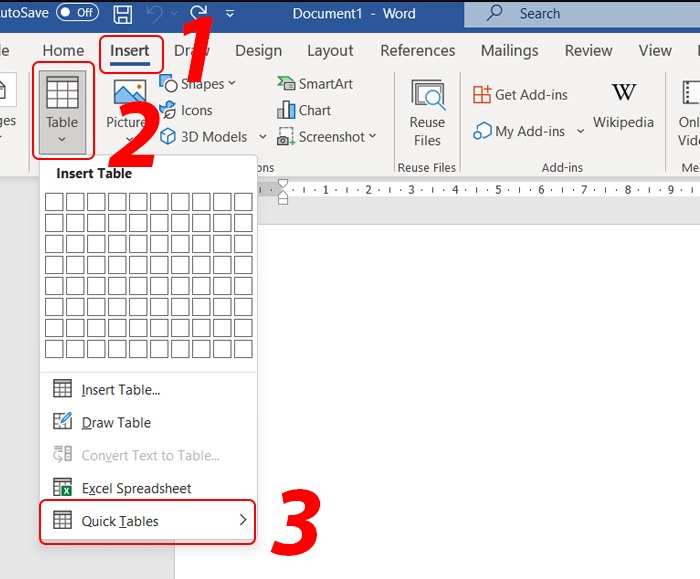Click the Pictures icon
This screenshot has height=579, width=700.
[129, 92]
